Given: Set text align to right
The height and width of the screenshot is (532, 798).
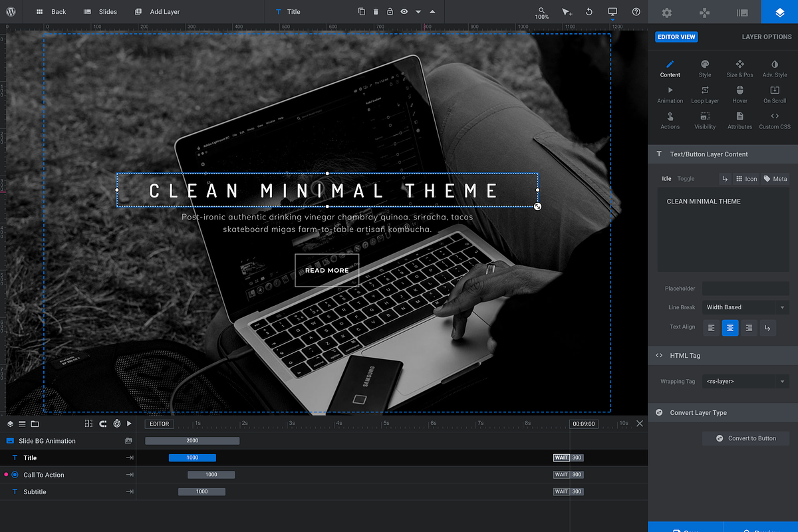Looking at the screenshot, I should (749, 327).
